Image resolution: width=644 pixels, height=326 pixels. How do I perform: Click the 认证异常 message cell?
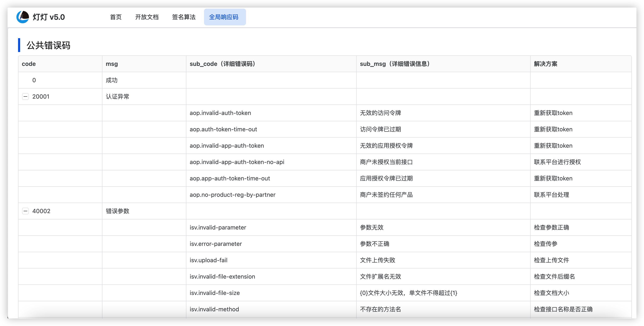click(118, 97)
